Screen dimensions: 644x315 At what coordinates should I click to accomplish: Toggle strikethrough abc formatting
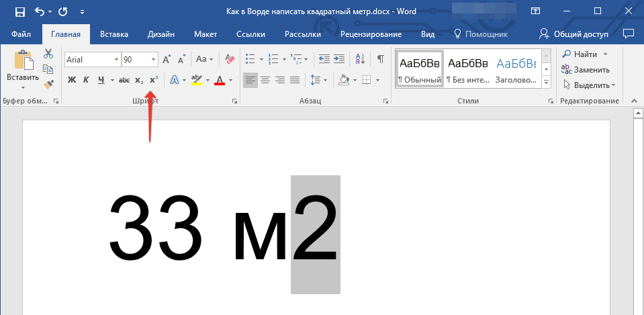coord(124,80)
